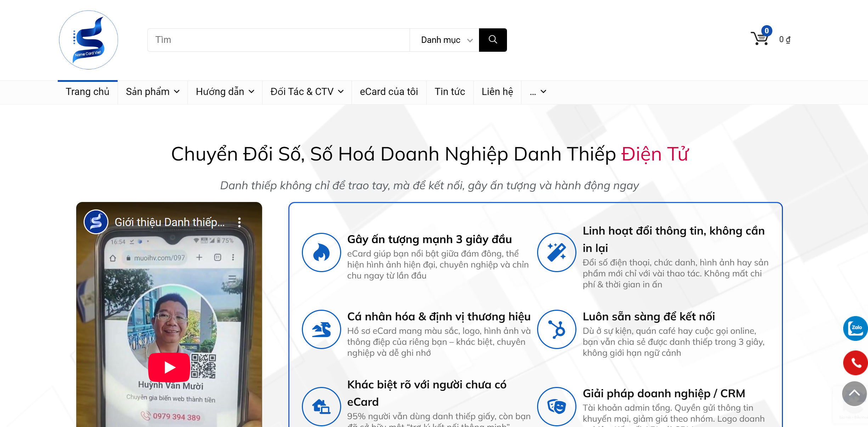Expand the Sản phẩm menu
The image size is (868, 427).
(153, 92)
